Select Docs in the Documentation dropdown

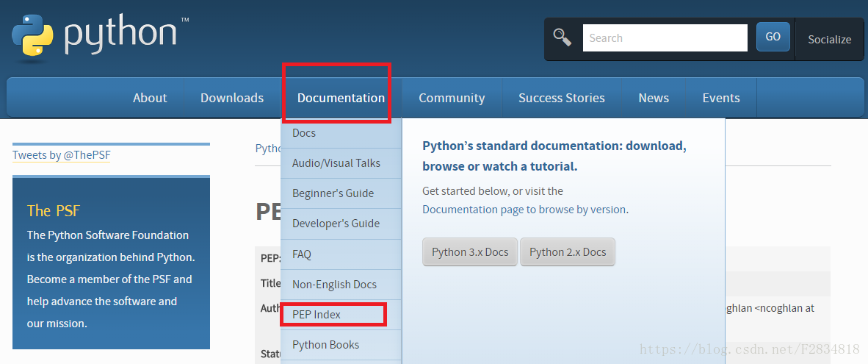pyautogui.click(x=341, y=133)
